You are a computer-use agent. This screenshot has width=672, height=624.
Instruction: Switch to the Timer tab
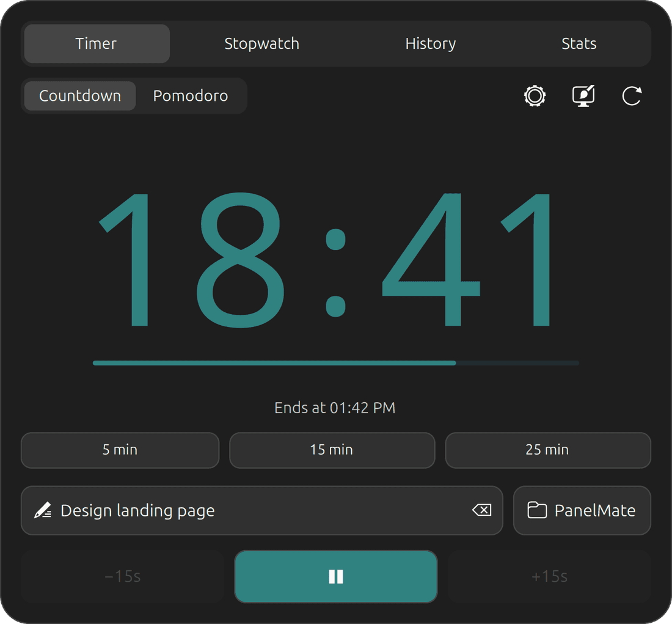(97, 43)
